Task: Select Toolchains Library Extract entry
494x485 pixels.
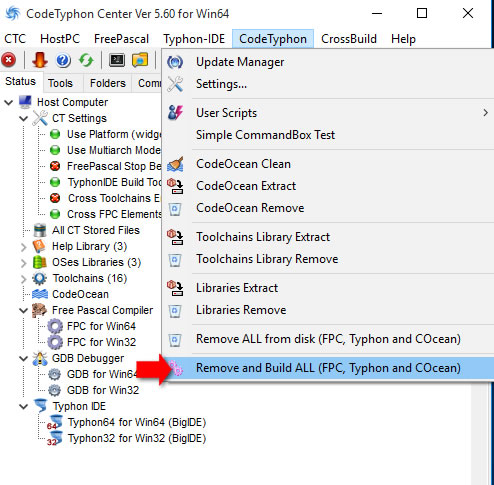Action: click(x=328, y=237)
